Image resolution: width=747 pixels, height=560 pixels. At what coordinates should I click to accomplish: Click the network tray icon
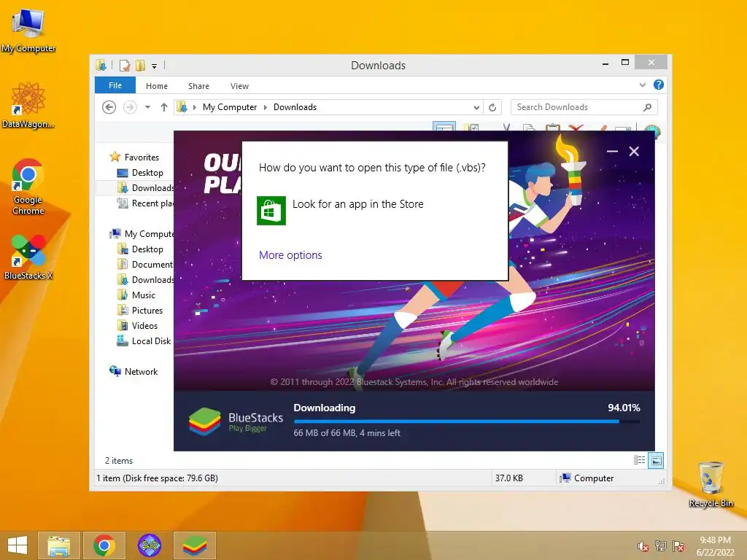(x=661, y=546)
